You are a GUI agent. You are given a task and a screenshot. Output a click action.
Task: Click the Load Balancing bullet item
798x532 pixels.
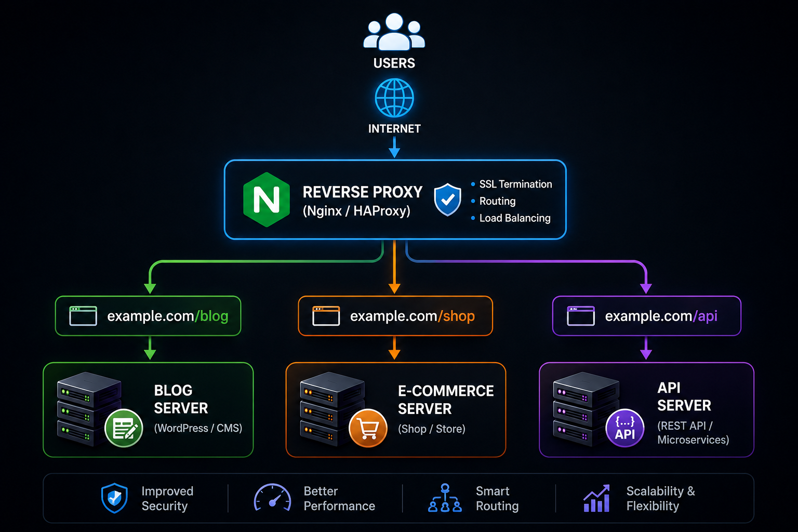pyautogui.click(x=511, y=218)
